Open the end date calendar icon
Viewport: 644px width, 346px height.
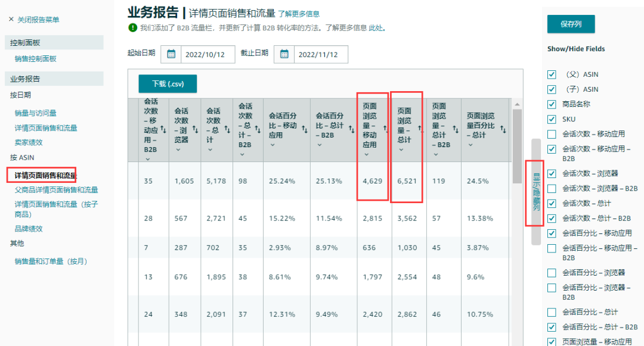(284, 54)
